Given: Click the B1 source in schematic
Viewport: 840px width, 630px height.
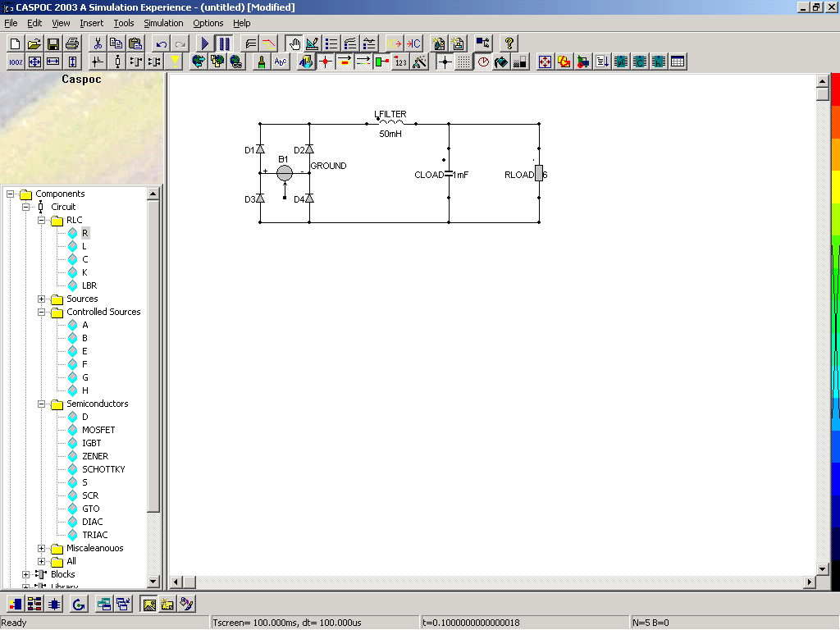Looking at the screenshot, I should pos(285,172).
